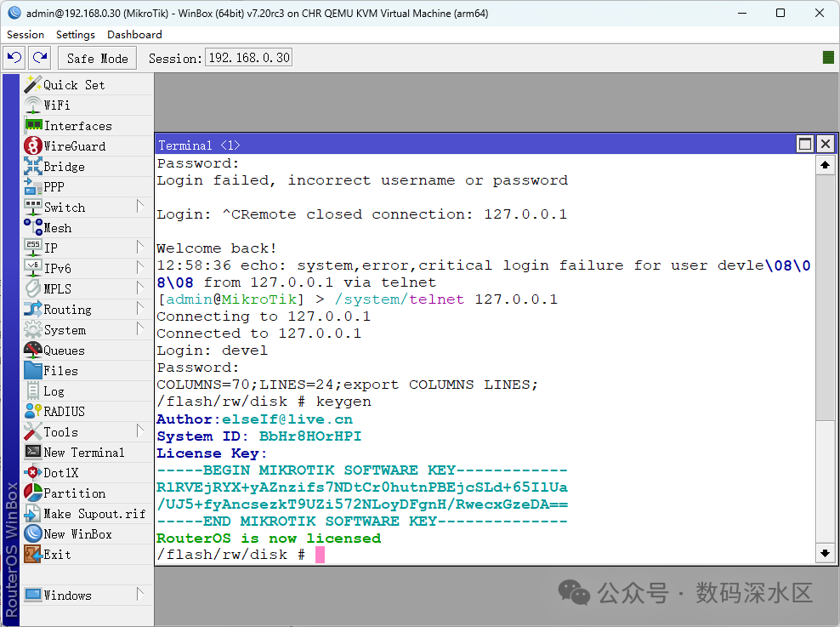Expand the Tools submenu arrow
Screen dimensions: 840x627
(x=140, y=430)
